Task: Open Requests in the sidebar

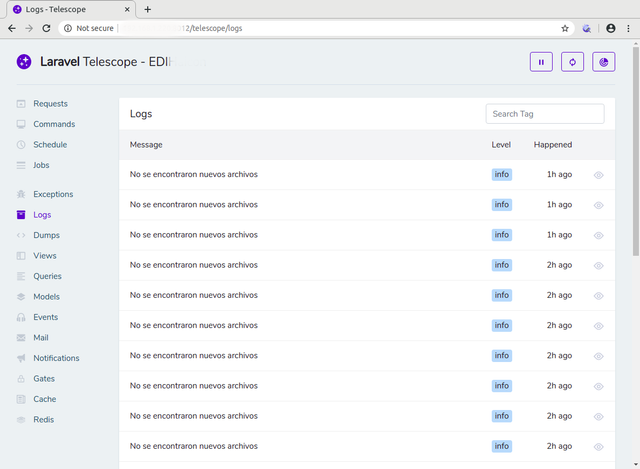Action: 50,104
